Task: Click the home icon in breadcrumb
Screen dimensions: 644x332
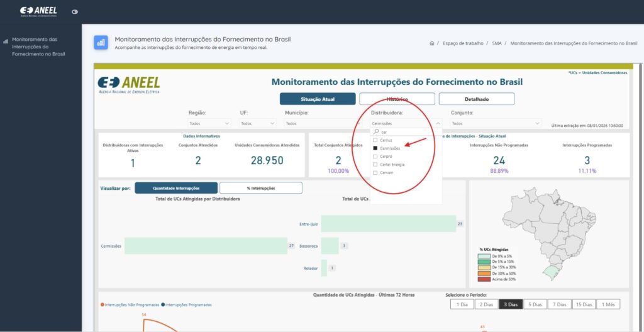Action: (x=431, y=43)
